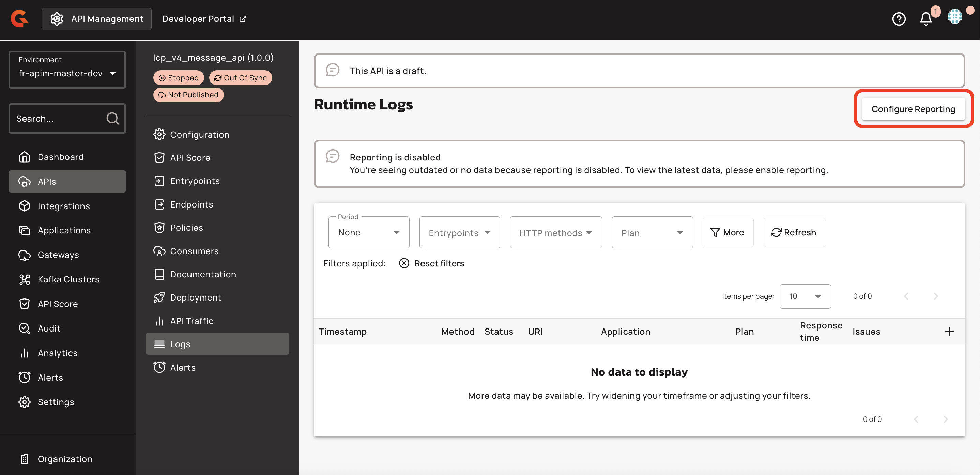Screen dimensions: 980x475
Task: Open Kafka Clusters in sidebar
Action: (x=68, y=279)
